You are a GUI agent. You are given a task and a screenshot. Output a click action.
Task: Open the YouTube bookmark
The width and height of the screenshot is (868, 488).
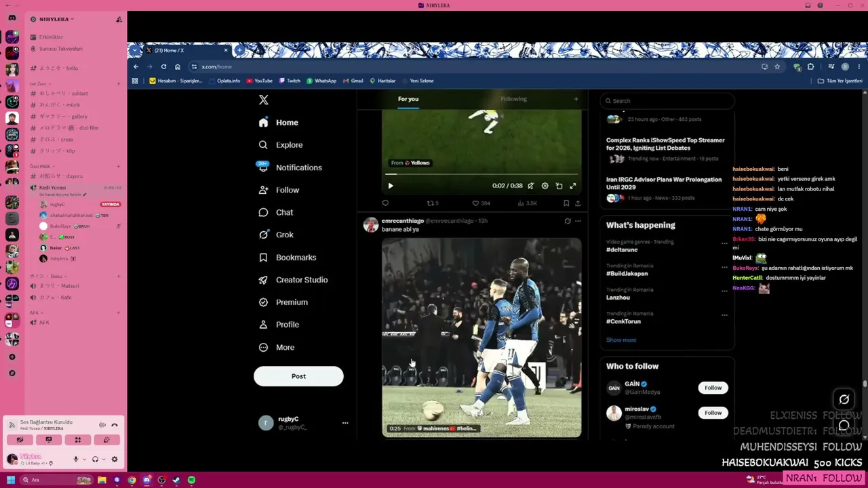259,81
